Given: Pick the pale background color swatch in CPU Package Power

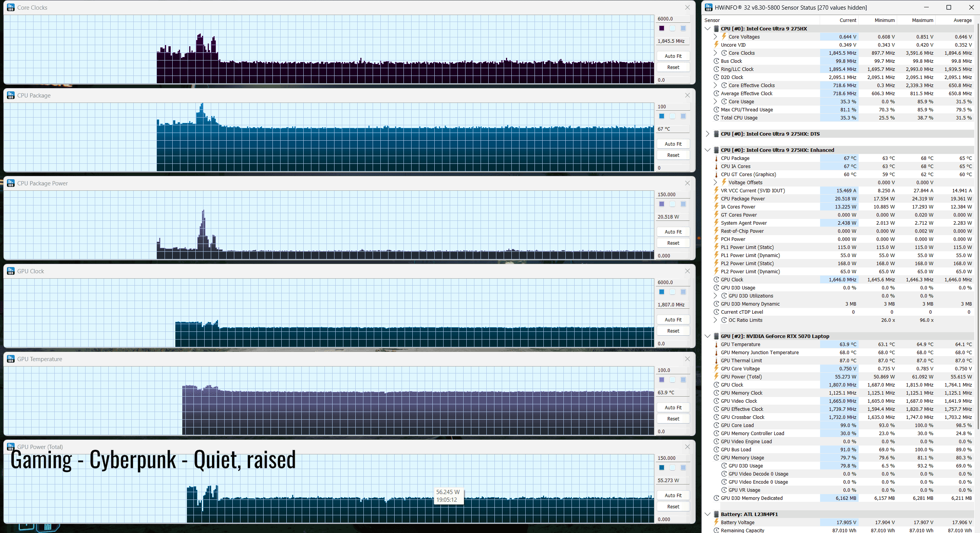Looking at the screenshot, I should click(672, 204).
